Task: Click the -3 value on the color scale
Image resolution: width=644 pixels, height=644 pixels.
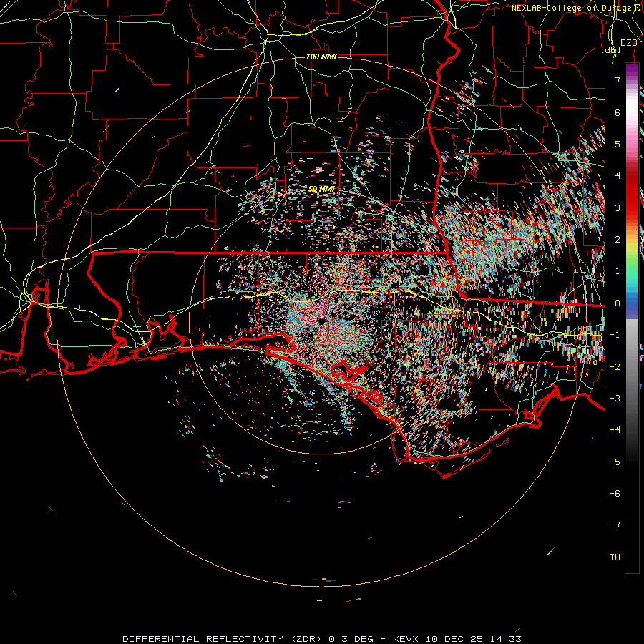Action: click(x=615, y=399)
